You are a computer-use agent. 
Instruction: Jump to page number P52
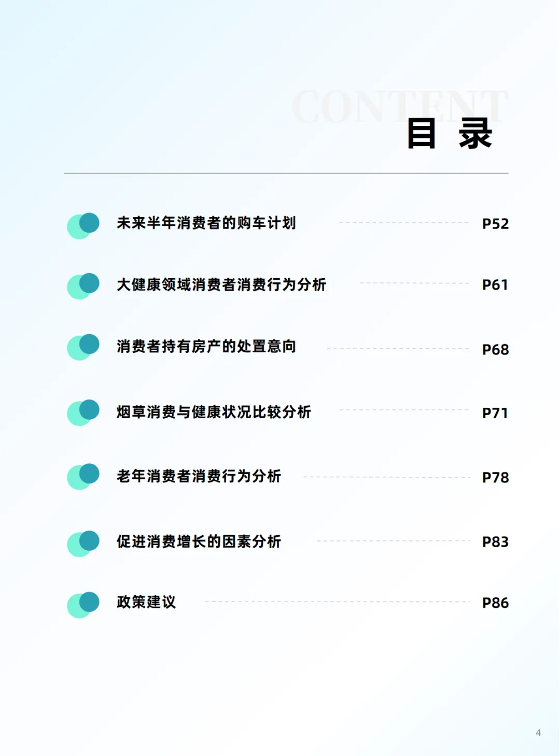(495, 224)
